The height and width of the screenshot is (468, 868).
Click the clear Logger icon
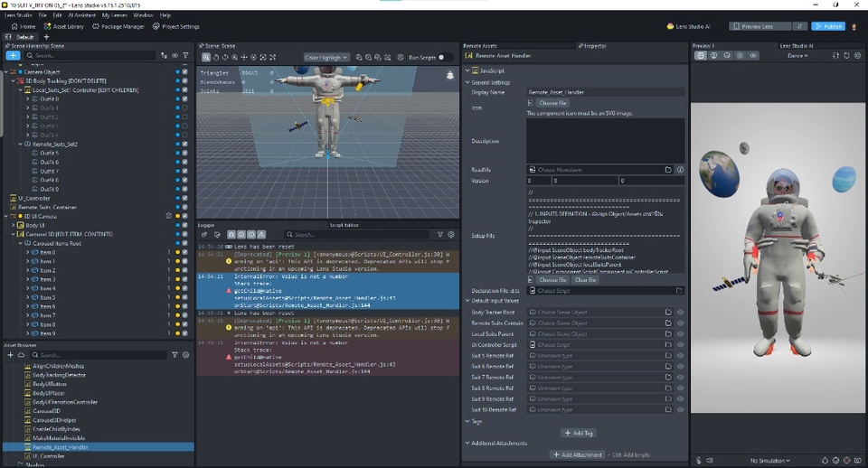pyautogui.click(x=204, y=234)
